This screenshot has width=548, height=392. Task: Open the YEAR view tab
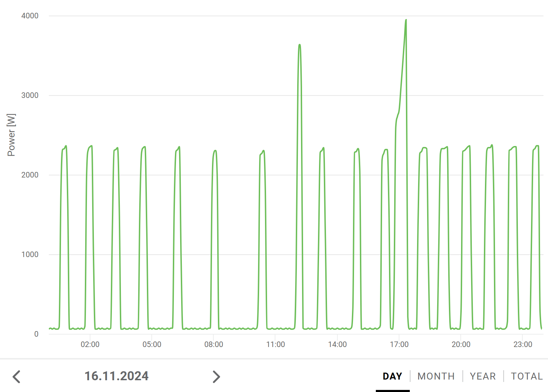483,376
